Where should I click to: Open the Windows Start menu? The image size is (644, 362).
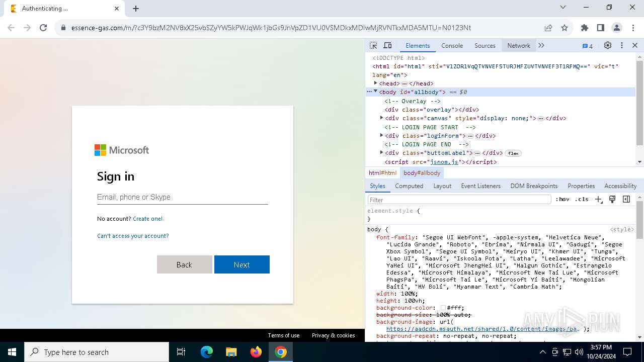(x=12, y=352)
